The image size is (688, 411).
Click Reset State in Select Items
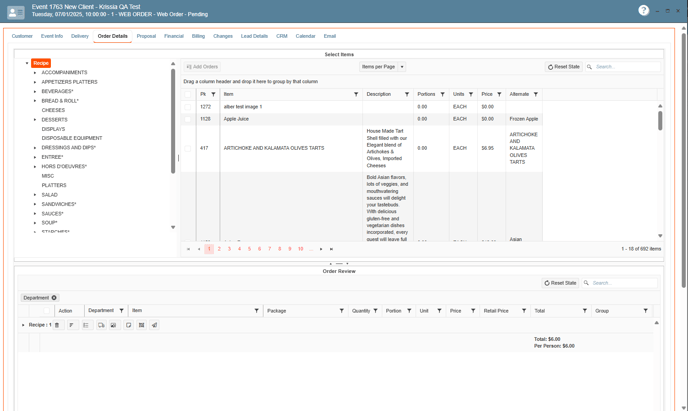click(x=564, y=67)
